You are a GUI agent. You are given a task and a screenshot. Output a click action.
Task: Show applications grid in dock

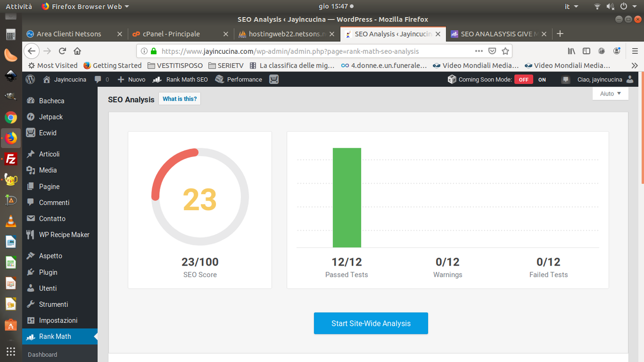tap(11, 351)
